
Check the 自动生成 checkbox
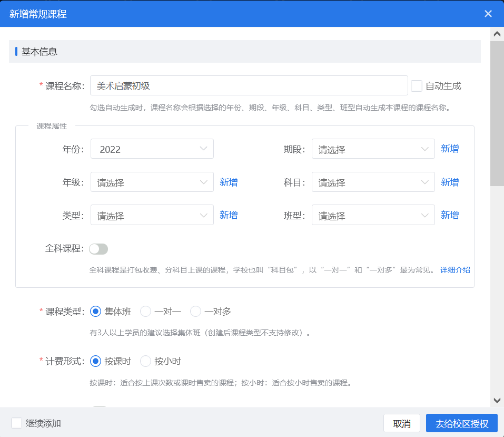coord(416,86)
